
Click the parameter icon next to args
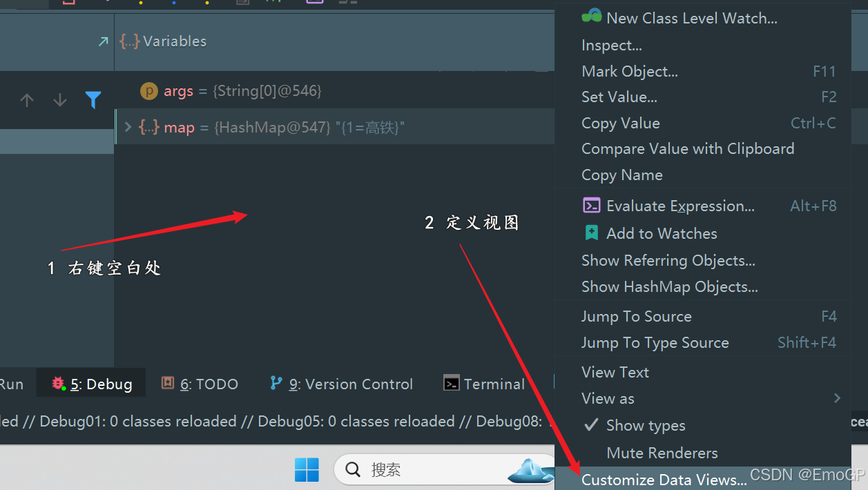point(148,90)
